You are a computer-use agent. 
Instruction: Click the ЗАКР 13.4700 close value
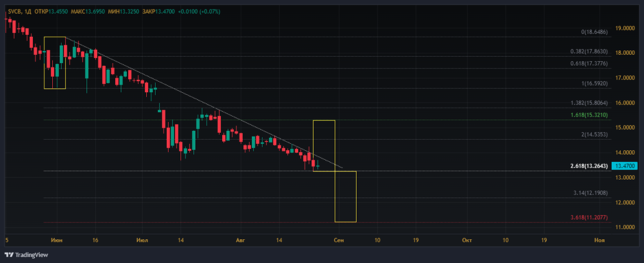tap(159, 12)
